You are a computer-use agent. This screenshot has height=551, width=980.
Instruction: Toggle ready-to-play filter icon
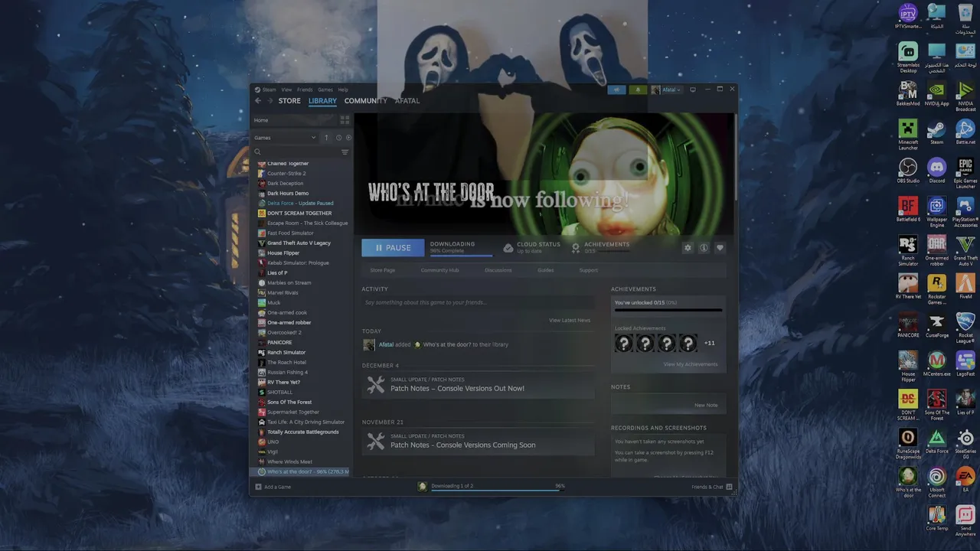tap(348, 138)
